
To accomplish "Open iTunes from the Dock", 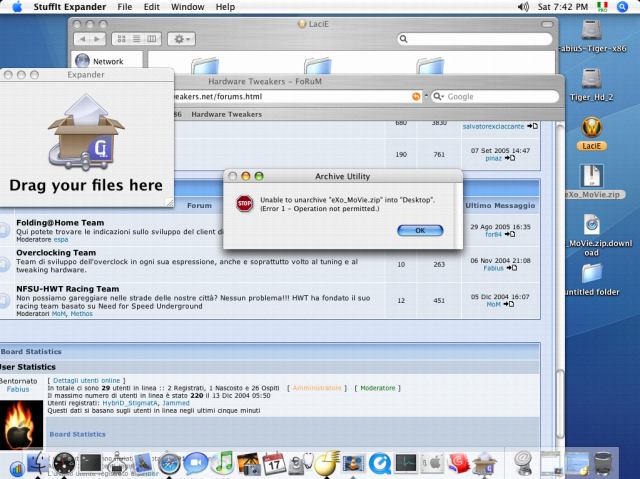I will tap(223, 463).
